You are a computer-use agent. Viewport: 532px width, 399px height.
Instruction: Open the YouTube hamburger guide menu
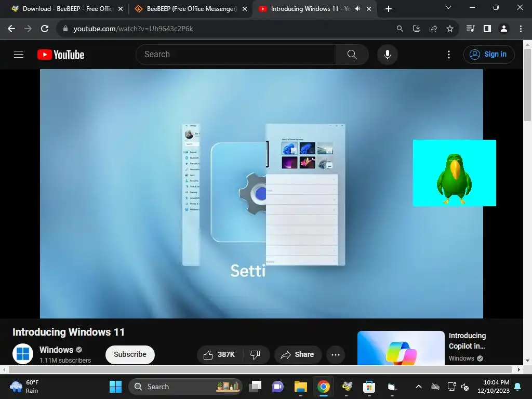pyautogui.click(x=19, y=54)
